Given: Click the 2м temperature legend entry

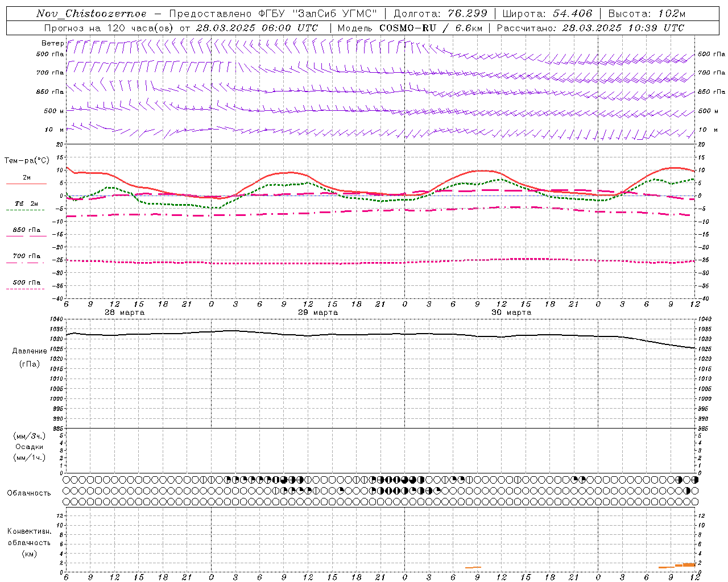Looking at the screenshot, I should click(27, 177).
